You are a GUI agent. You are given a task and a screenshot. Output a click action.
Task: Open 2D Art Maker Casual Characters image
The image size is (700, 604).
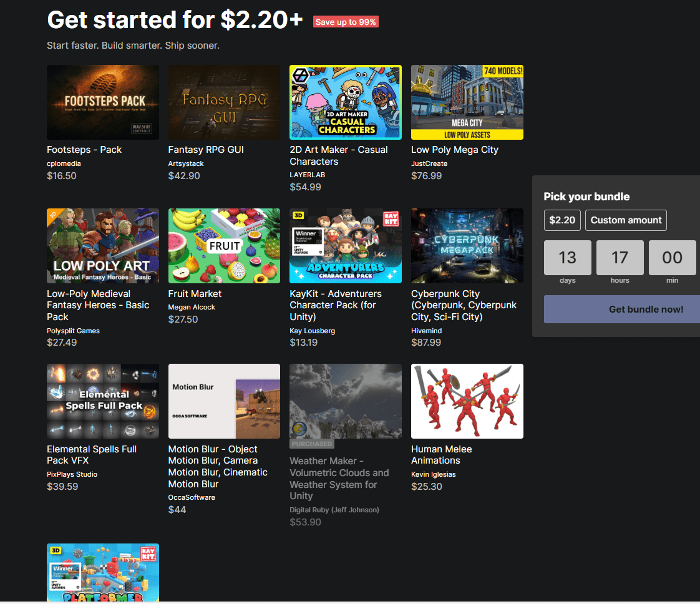click(346, 102)
